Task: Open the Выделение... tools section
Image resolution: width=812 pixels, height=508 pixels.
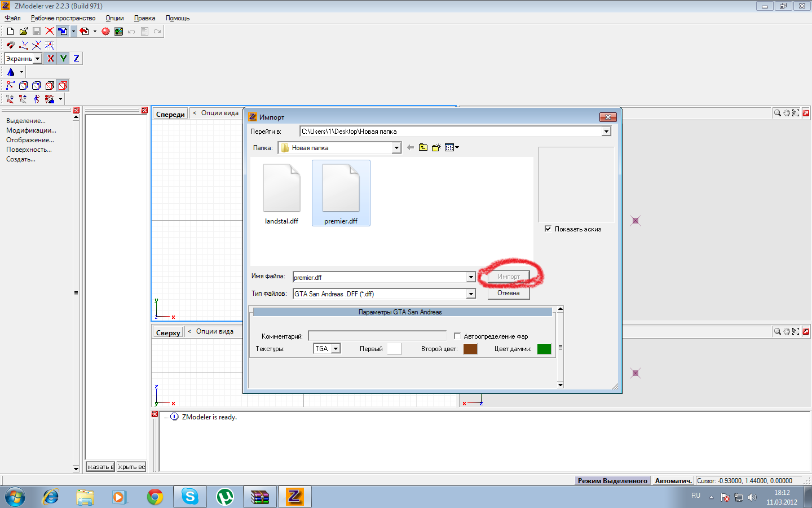Action: (x=26, y=121)
